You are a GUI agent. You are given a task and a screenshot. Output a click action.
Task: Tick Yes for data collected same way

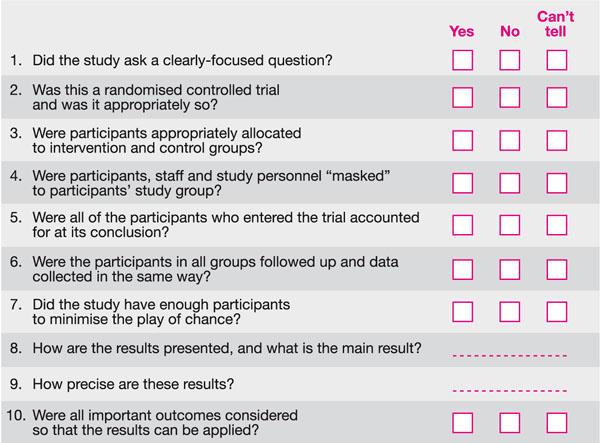click(x=462, y=268)
